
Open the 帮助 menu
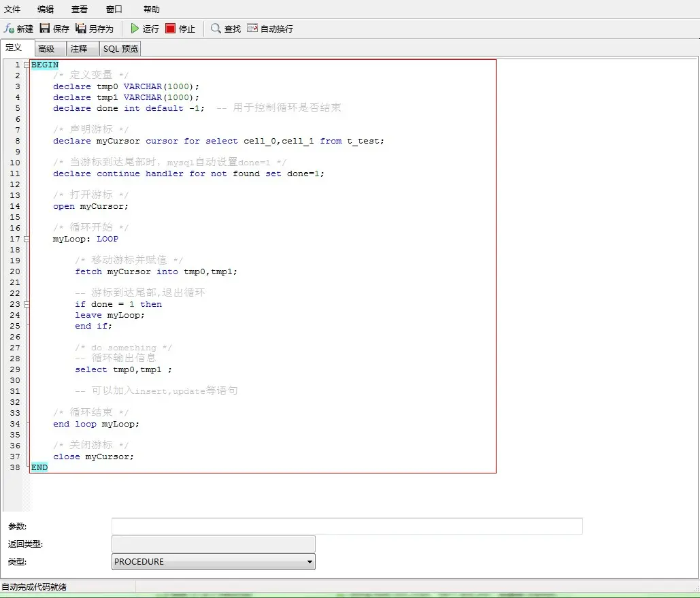coord(152,10)
